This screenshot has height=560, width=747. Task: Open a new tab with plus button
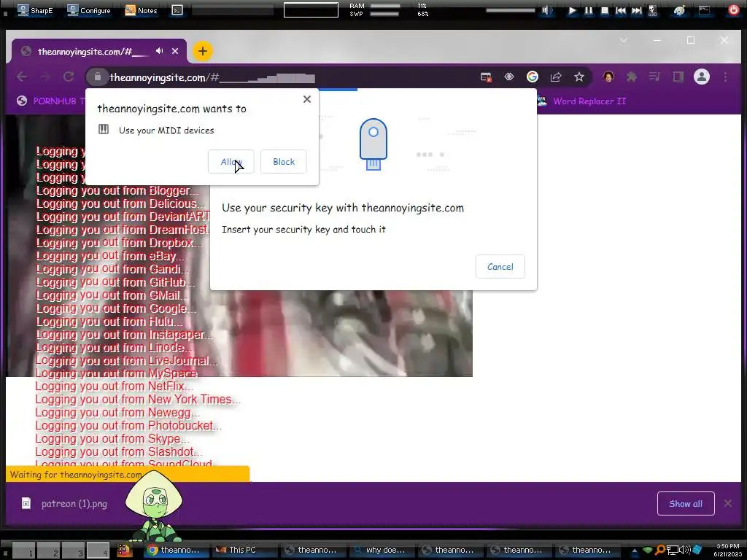coord(203,51)
